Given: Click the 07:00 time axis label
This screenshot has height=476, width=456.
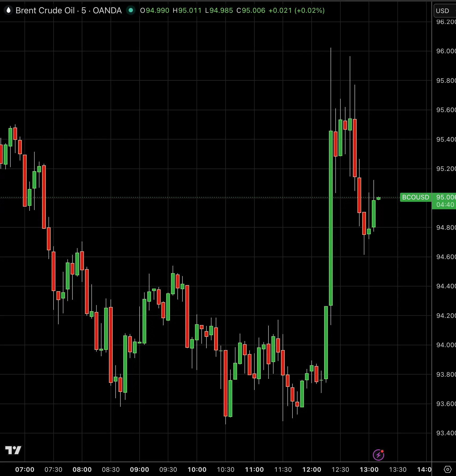Looking at the screenshot, I should click(x=25, y=469).
